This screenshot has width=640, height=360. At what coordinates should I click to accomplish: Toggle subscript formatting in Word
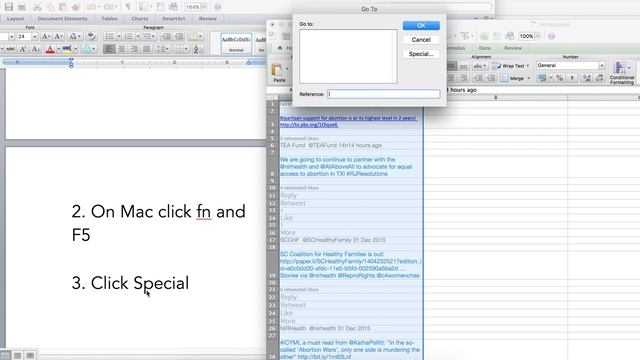coord(36,49)
